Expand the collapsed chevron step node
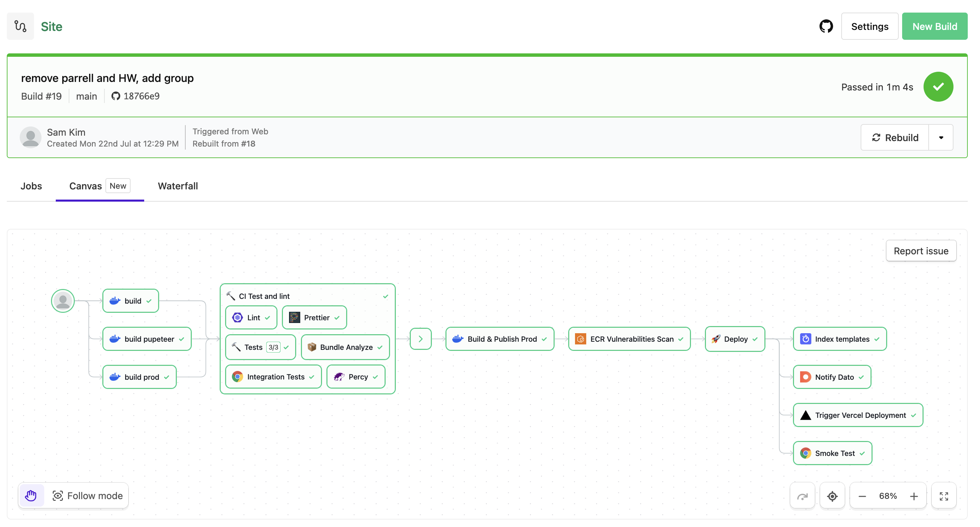Image resolution: width=980 pixels, height=527 pixels. (x=420, y=339)
